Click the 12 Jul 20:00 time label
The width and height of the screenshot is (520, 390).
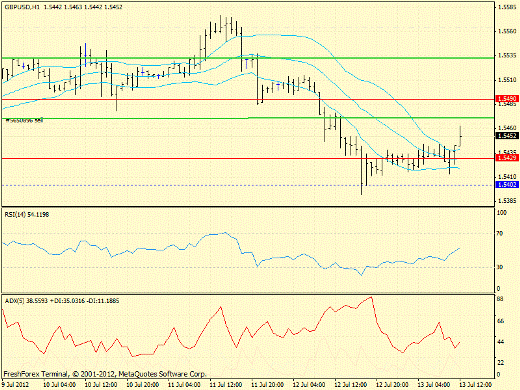coord(393,385)
